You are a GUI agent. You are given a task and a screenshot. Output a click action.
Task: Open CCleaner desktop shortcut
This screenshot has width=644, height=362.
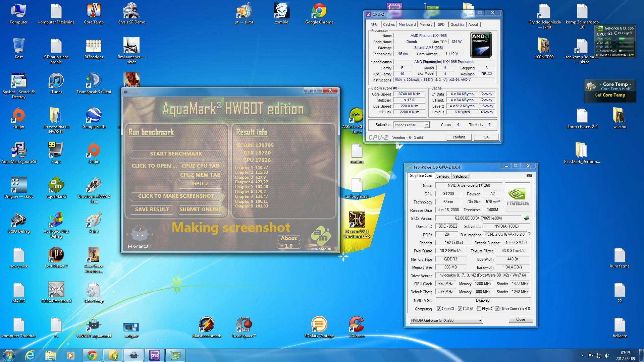click(357, 327)
